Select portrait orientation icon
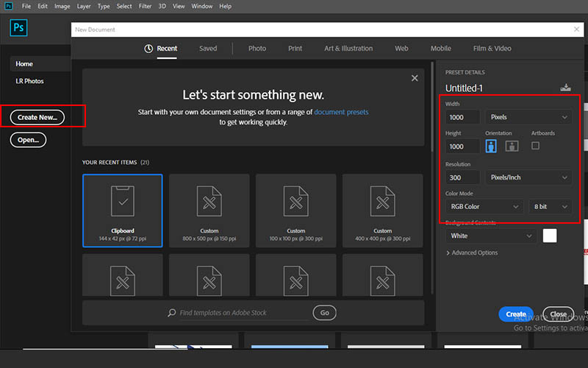Screen dimensions: 588x368 click(x=491, y=146)
